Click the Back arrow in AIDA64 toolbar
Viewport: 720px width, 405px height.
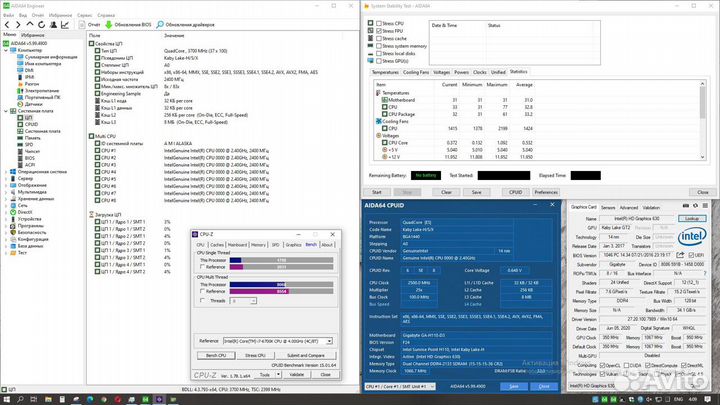[x=7, y=25]
